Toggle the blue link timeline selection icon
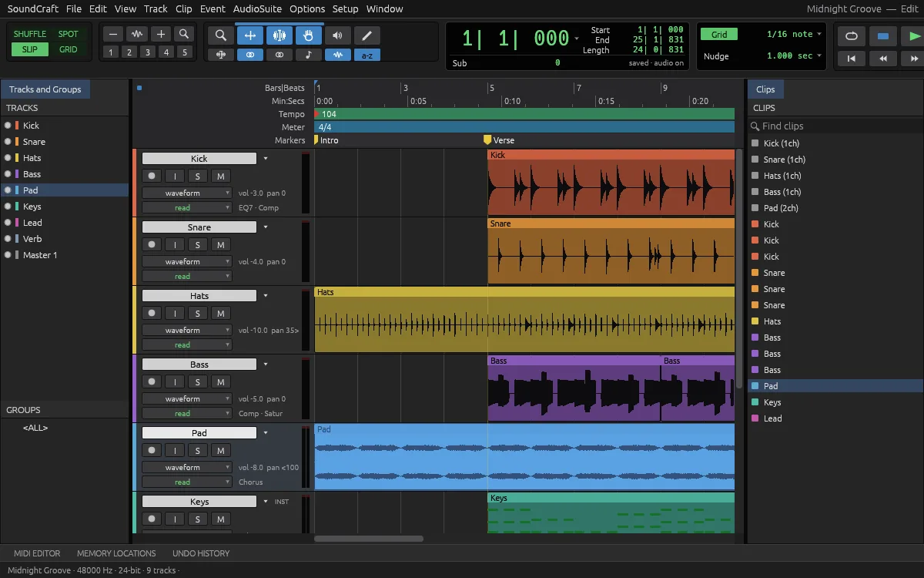 click(x=250, y=55)
